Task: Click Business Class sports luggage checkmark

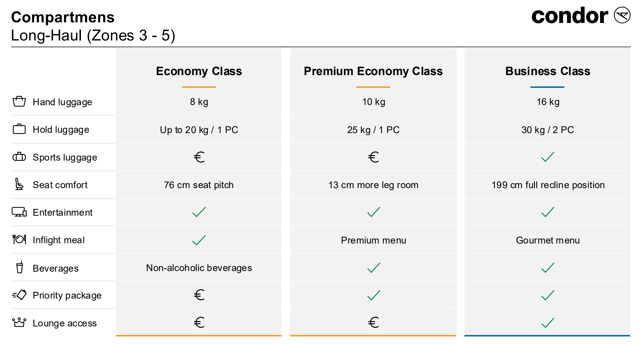Action: (548, 157)
